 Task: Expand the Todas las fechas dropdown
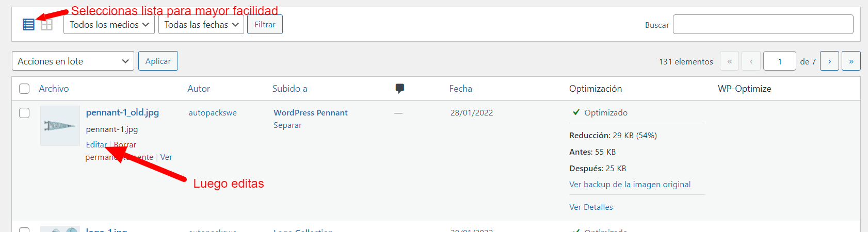(201, 24)
